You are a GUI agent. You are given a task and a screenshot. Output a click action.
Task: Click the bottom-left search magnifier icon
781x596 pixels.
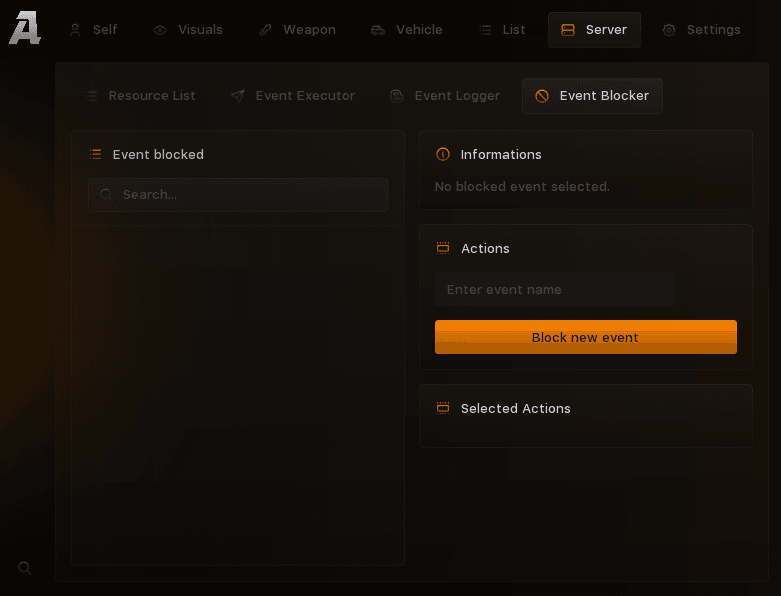(x=24, y=568)
